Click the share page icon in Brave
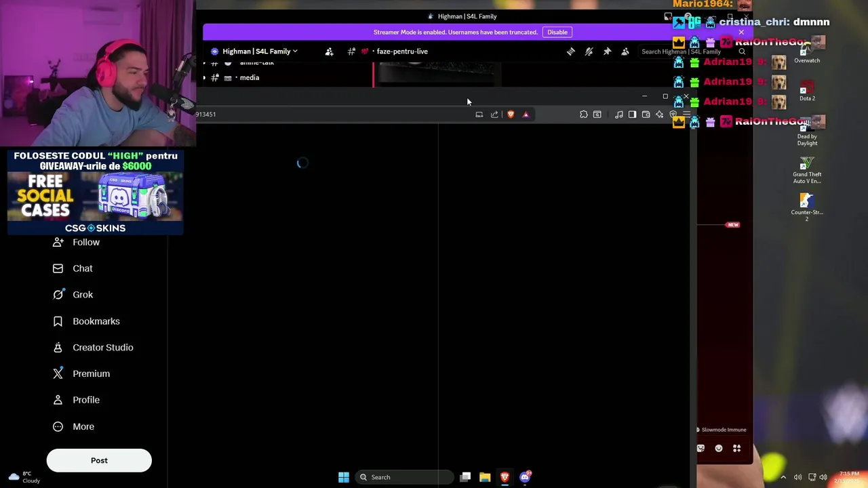This screenshot has height=488, width=868. pyautogui.click(x=494, y=115)
